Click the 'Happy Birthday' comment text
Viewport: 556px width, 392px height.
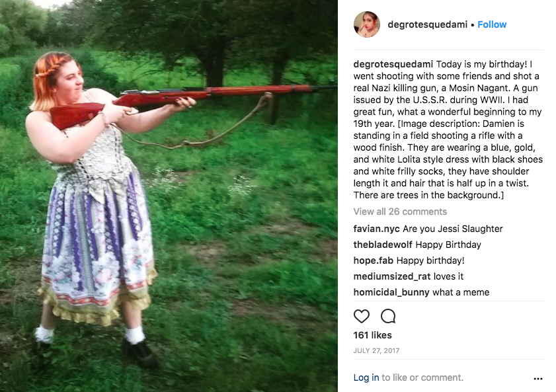[x=448, y=245]
